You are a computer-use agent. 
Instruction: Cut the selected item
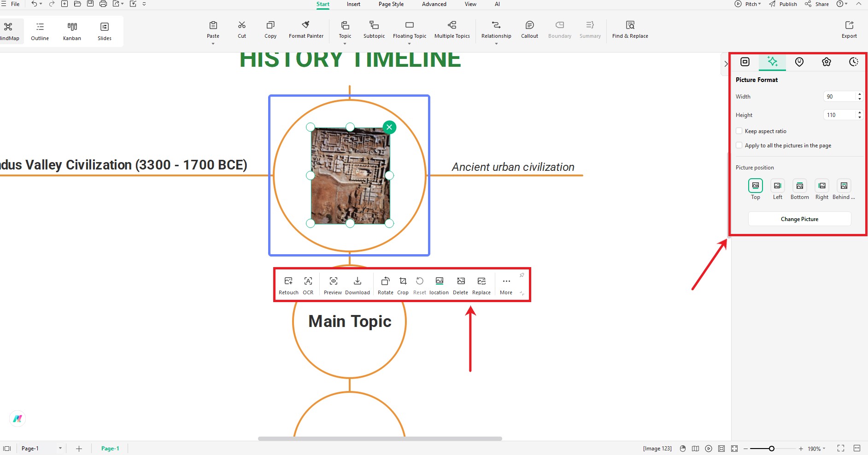tap(242, 29)
